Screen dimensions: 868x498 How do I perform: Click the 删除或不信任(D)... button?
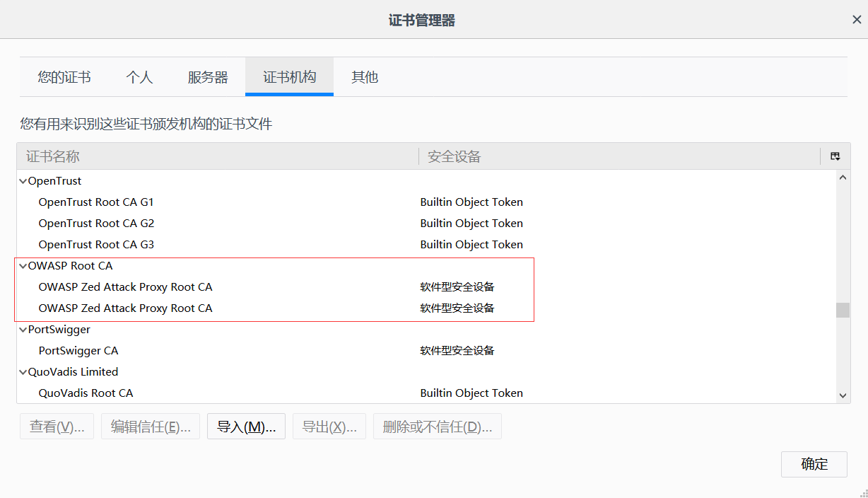tap(438, 427)
